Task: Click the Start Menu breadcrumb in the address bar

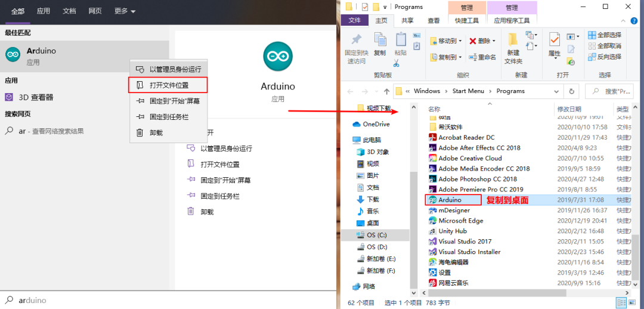Action: click(x=468, y=91)
